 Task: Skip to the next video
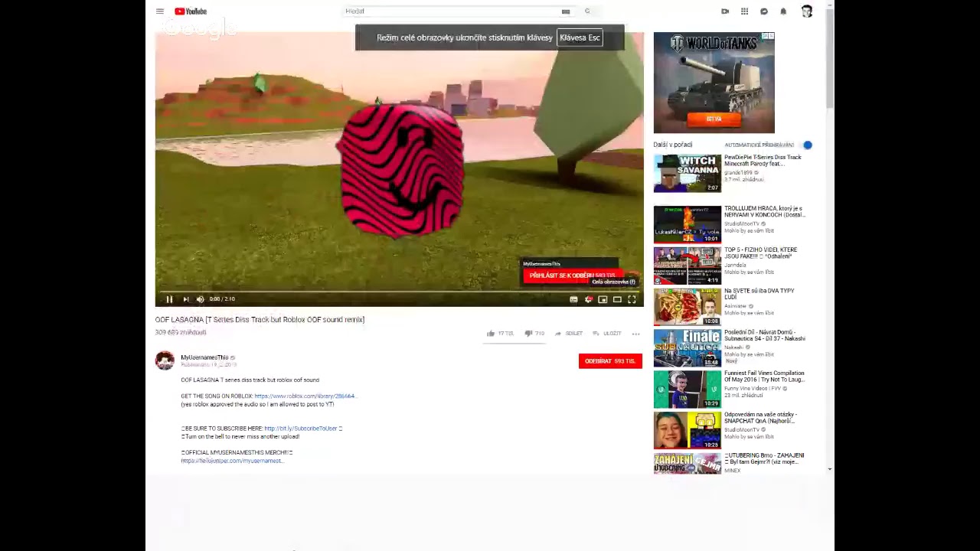[185, 299]
